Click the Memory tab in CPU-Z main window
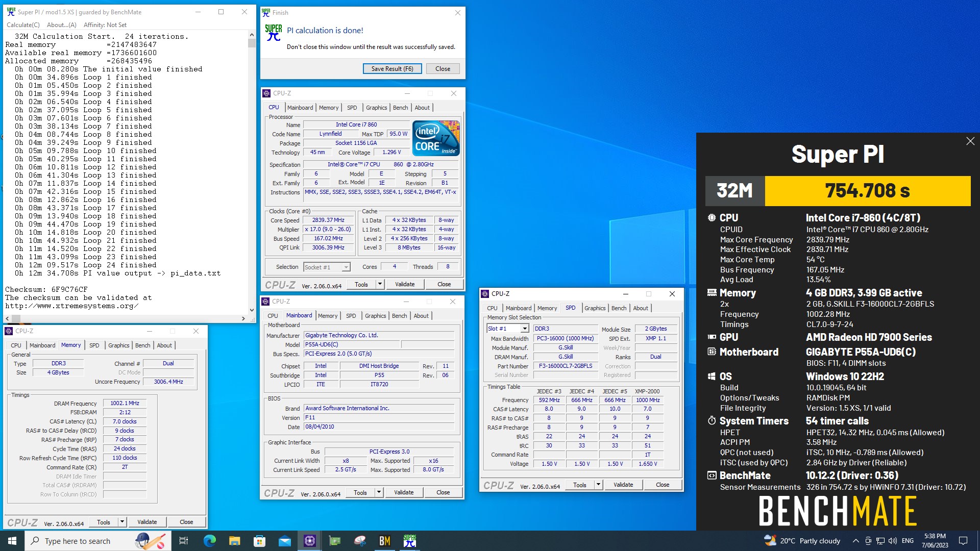Image resolution: width=980 pixels, height=551 pixels. coord(327,108)
